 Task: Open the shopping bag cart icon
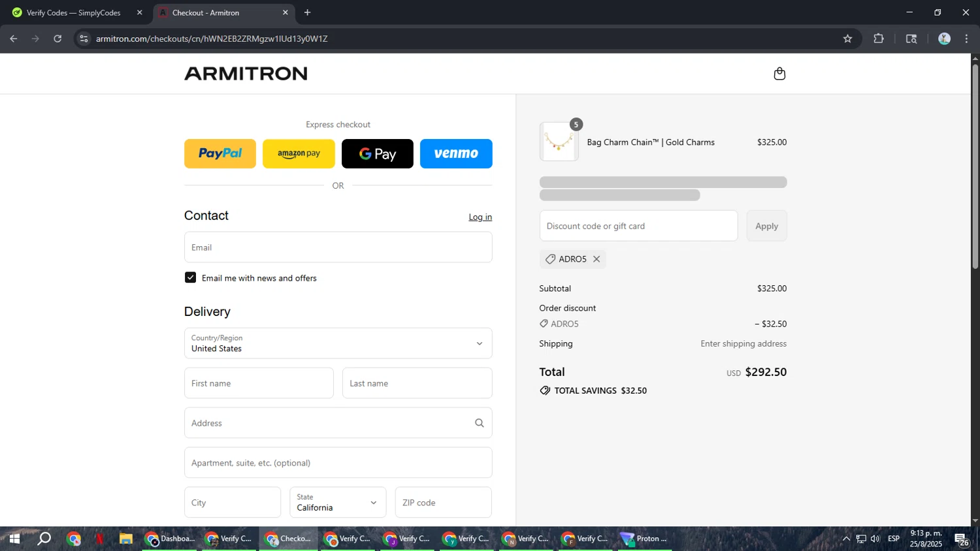pos(779,74)
